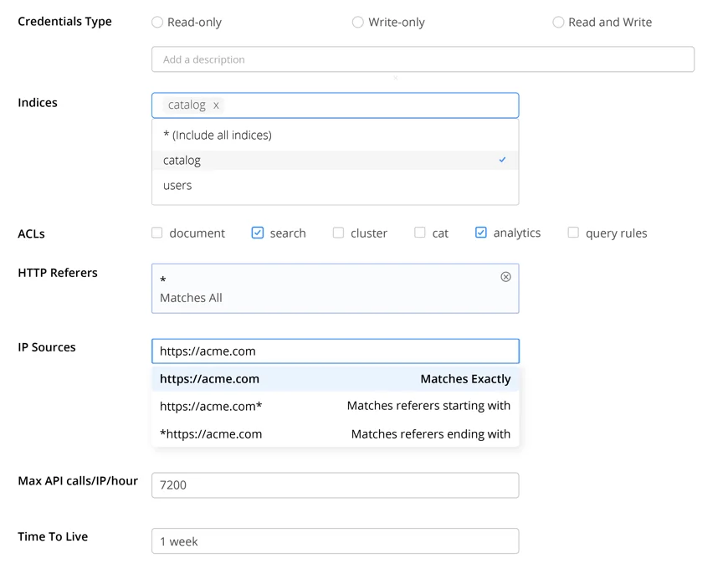
Task: Pick "https://acme.com*" starting-with suggestion
Action: 335,406
